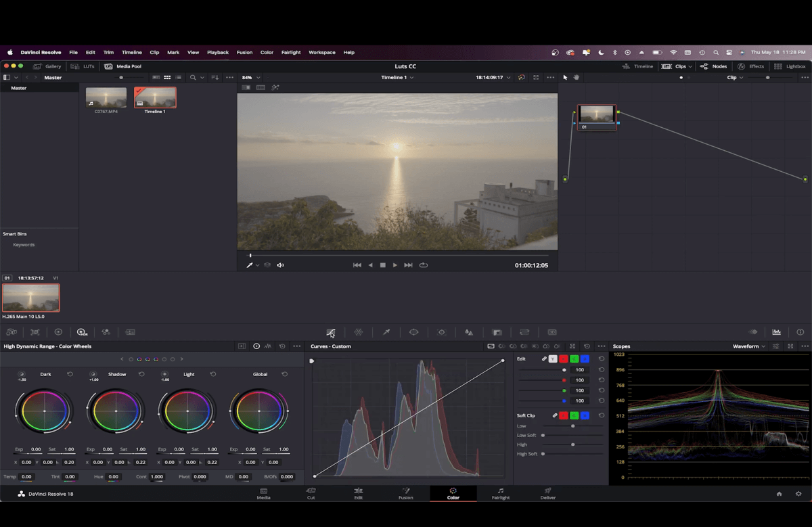Reset the Curves palette
The width and height of the screenshot is (812, 527).
tap(587, 346)
